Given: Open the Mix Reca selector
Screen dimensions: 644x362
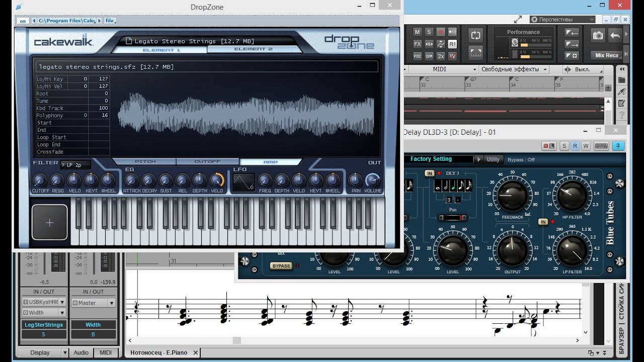Looking at the screenshot, I should click(606, 55).
